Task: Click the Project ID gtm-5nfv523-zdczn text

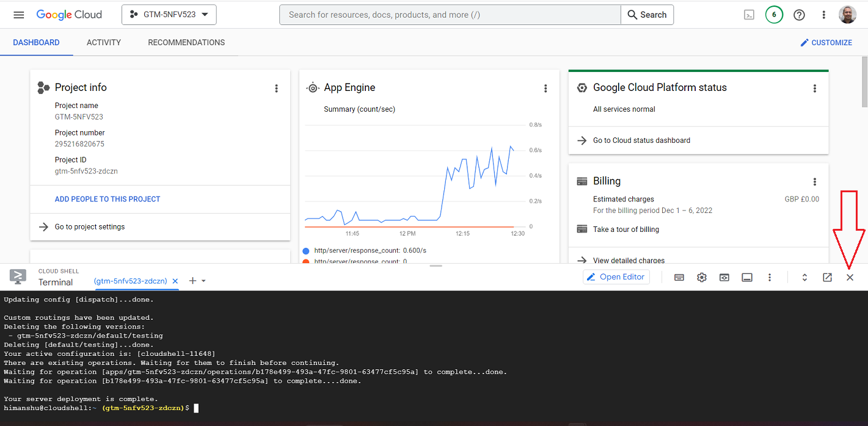Action: tap(86, 171)
